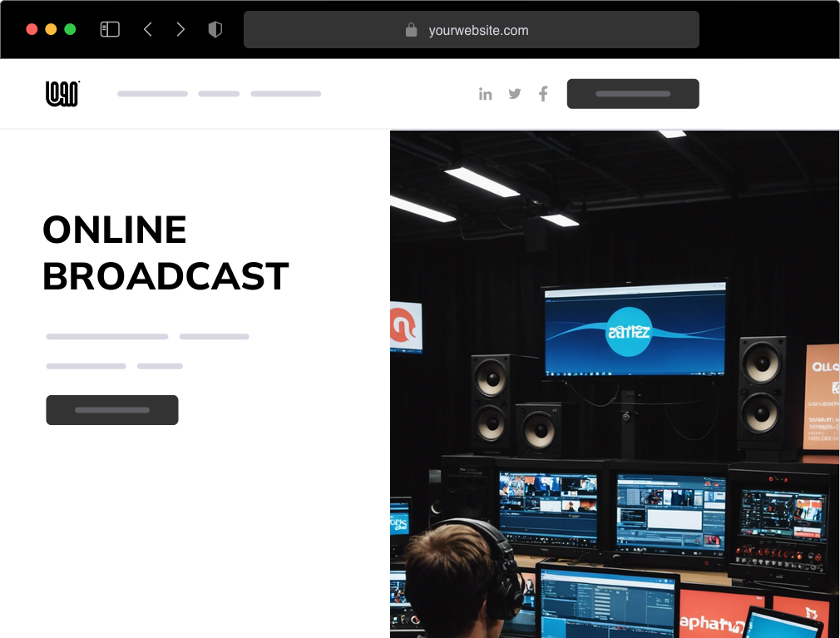Select the first navigation menu item
This screenshot has width=840, height=638.
tap(152, 93)
